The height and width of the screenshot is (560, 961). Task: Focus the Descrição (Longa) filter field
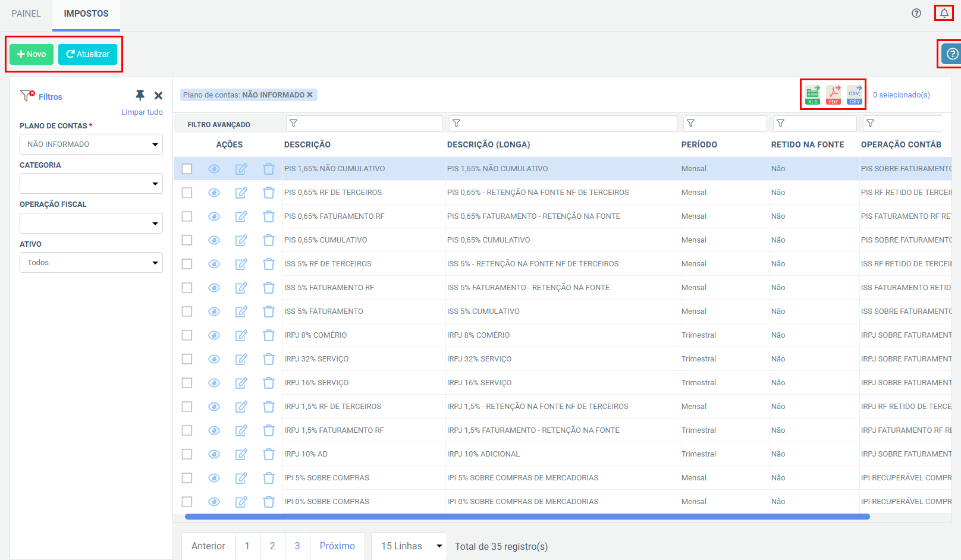(563, 123)
